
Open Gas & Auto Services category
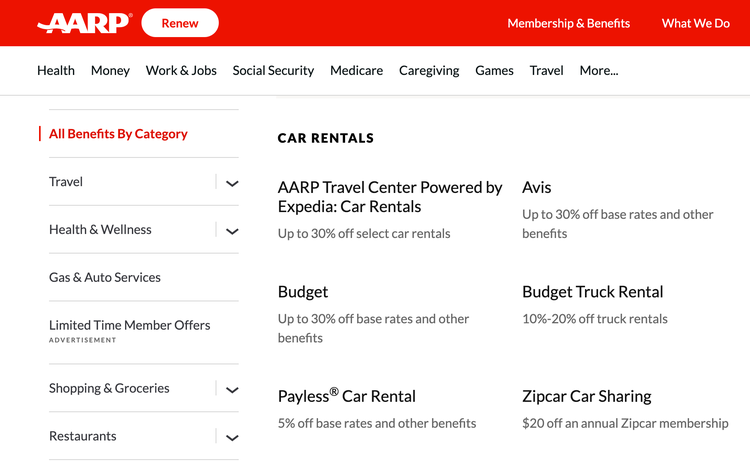(105, 277)
